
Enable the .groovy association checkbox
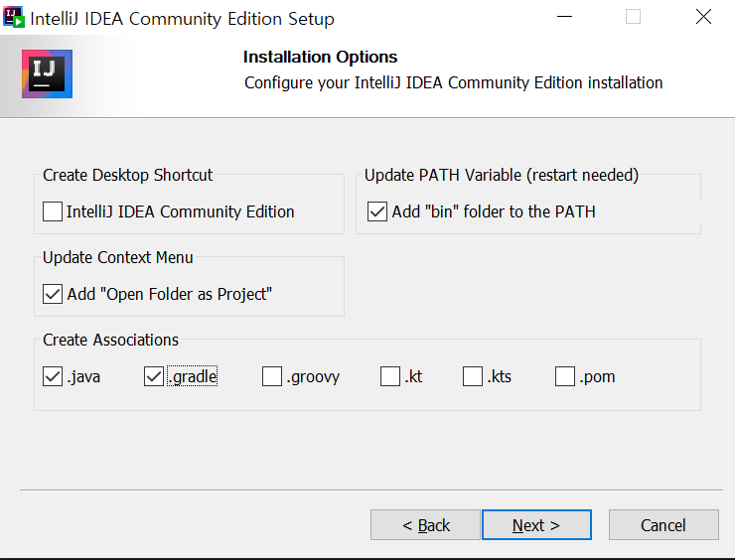point(272,376)
